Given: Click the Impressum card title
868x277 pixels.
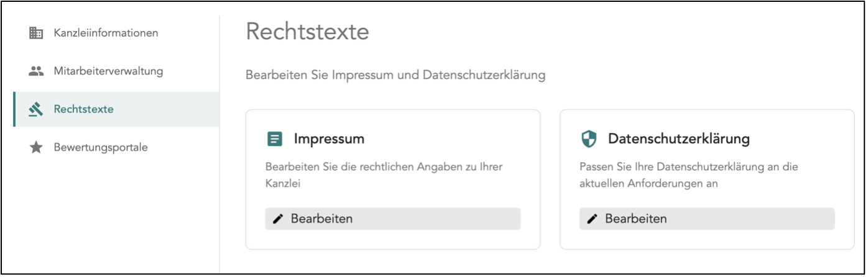Looking at the screenshot, I should (x=329, y=139).
